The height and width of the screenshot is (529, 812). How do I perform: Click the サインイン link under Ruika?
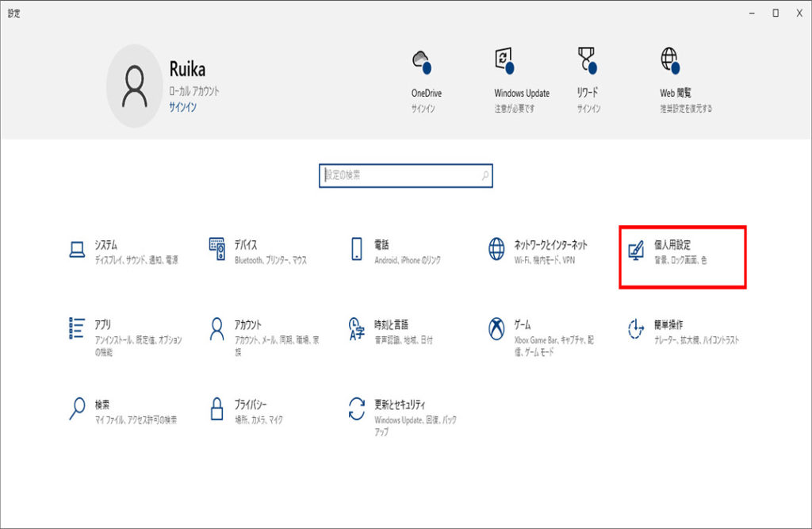182,106
